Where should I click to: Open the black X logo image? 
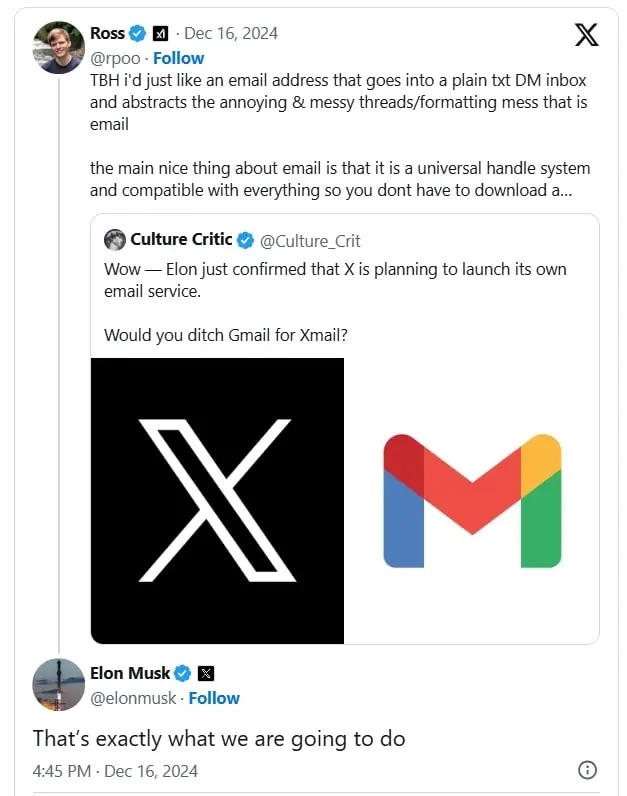pos(217,500)
